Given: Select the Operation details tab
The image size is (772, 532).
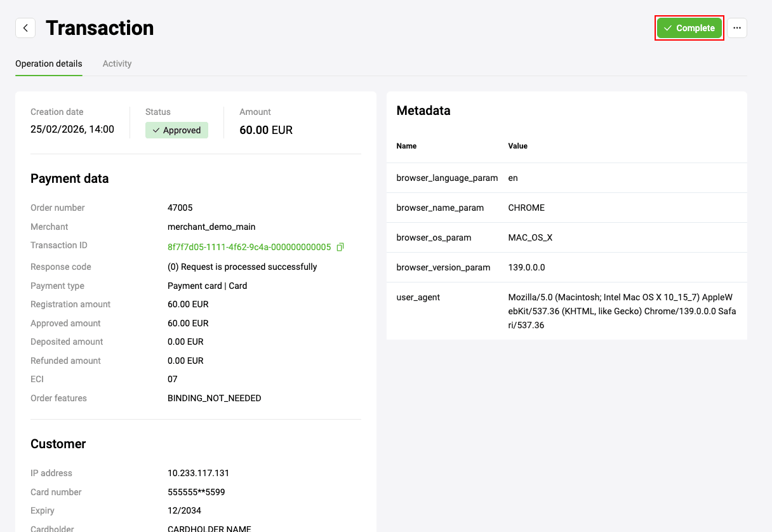Looking at the screenshot, I should (x=49, y=63).
